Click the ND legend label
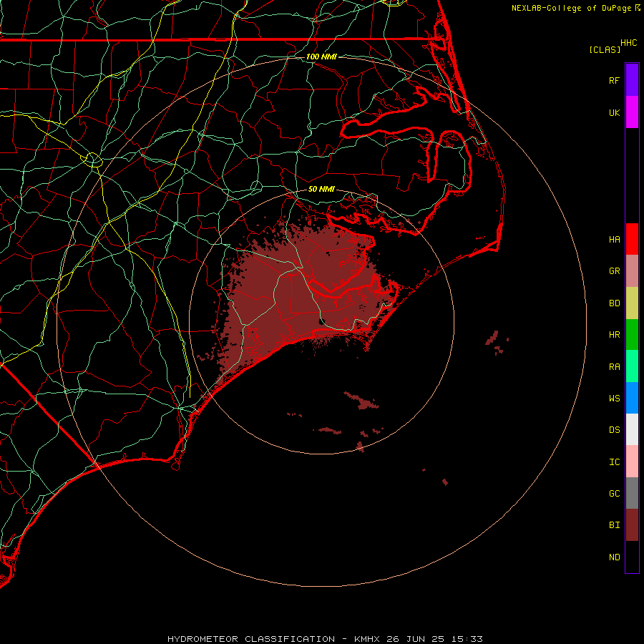The width and height of the screenshot is (644, 644). tap(615, 557)
